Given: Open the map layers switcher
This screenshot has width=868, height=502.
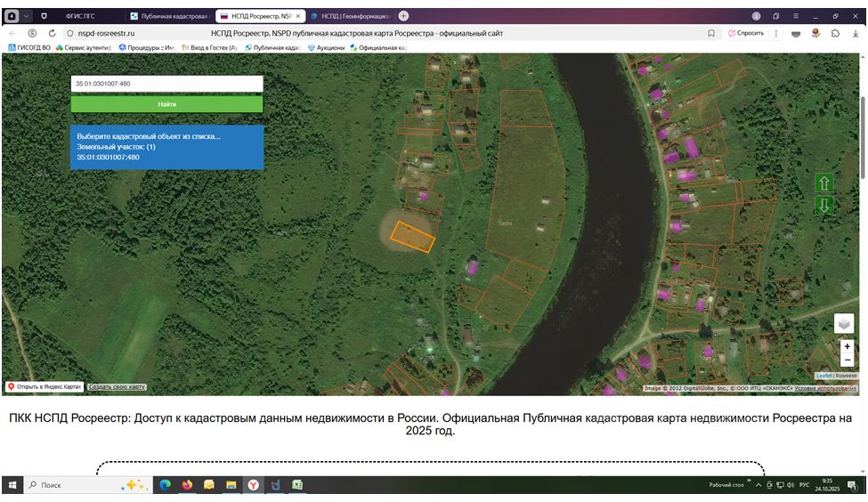Looking at the screenshot, I should click(843, 323).
